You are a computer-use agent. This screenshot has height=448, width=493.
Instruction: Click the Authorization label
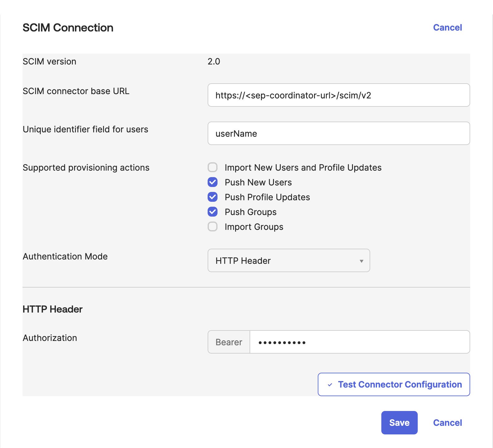pos(50,338)
